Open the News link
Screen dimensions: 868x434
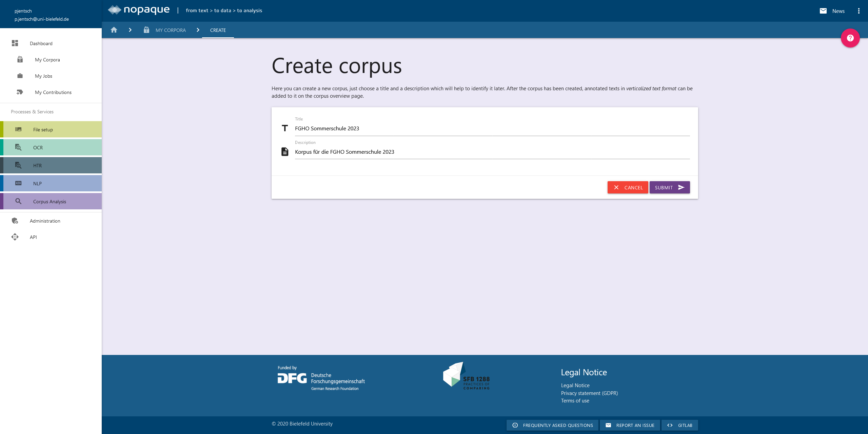click(x=838, y=11)
